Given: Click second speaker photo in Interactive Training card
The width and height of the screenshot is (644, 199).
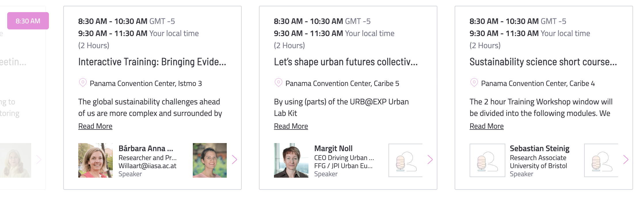Looking at the screenshot, I should click(210, 160).
